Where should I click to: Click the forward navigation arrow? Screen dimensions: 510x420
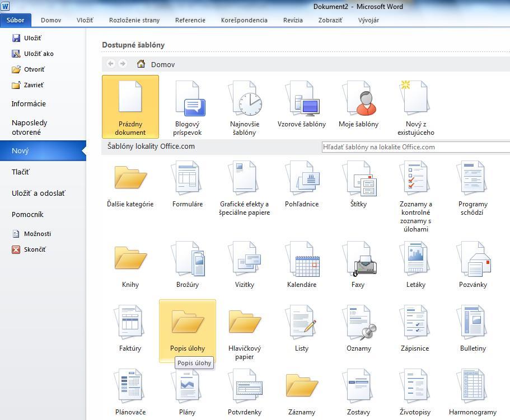(123, 64)
